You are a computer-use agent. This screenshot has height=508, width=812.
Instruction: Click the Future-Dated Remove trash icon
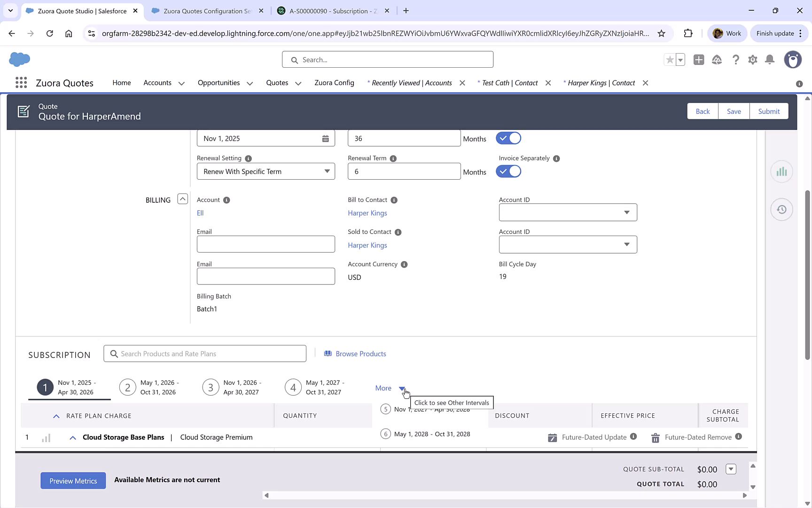click(x=655, y=437)
